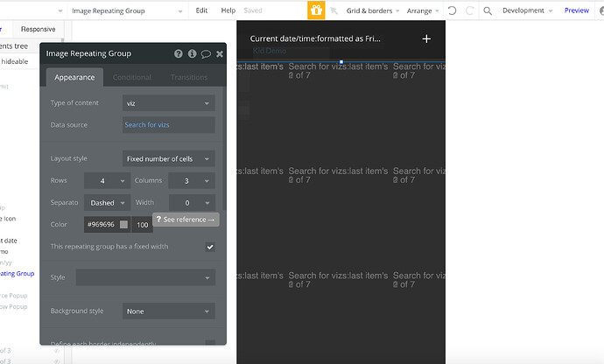Viewport: 604px width, 364px height.
Task: Click the color opacity 100 field
Action: pos(142,225)
